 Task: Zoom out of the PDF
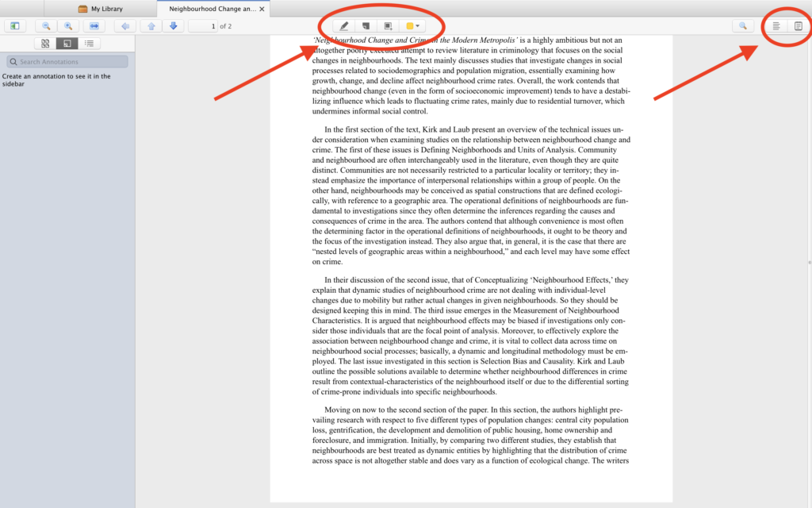click(46, 26)
